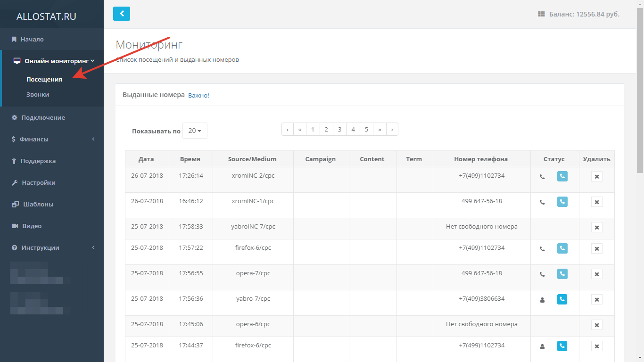Viewport: 644px width, 362px height.
Task: Go to page 4 of results
Action: [353, 129]
